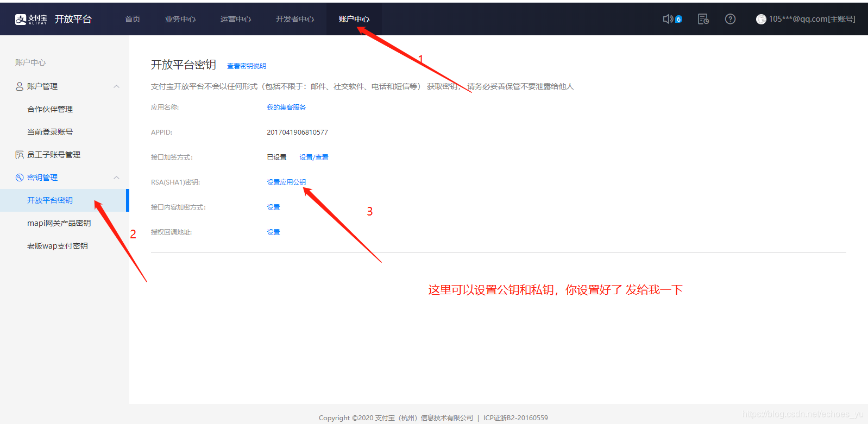
Task: Collapse the 密钥管理 section chevron
Action: point(116,178)
